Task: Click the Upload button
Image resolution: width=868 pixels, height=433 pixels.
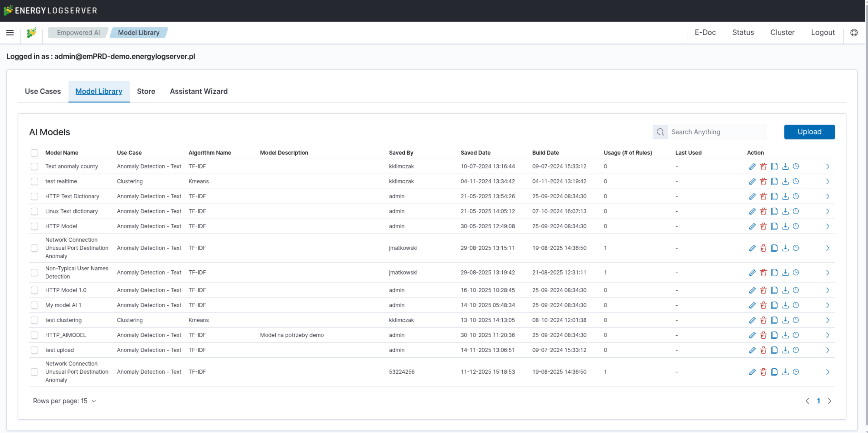Action: [x=809, y=132]
